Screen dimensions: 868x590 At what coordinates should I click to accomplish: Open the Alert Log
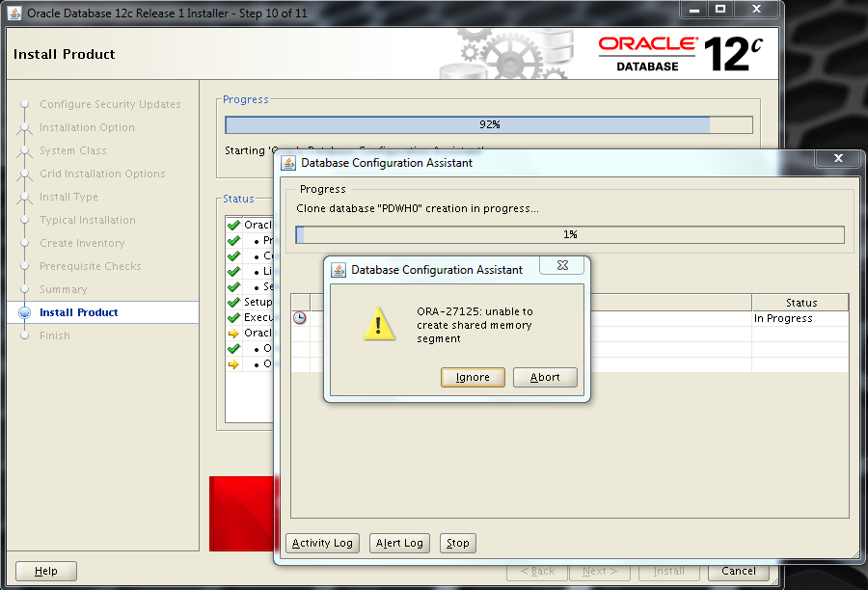tap(399, 543)
